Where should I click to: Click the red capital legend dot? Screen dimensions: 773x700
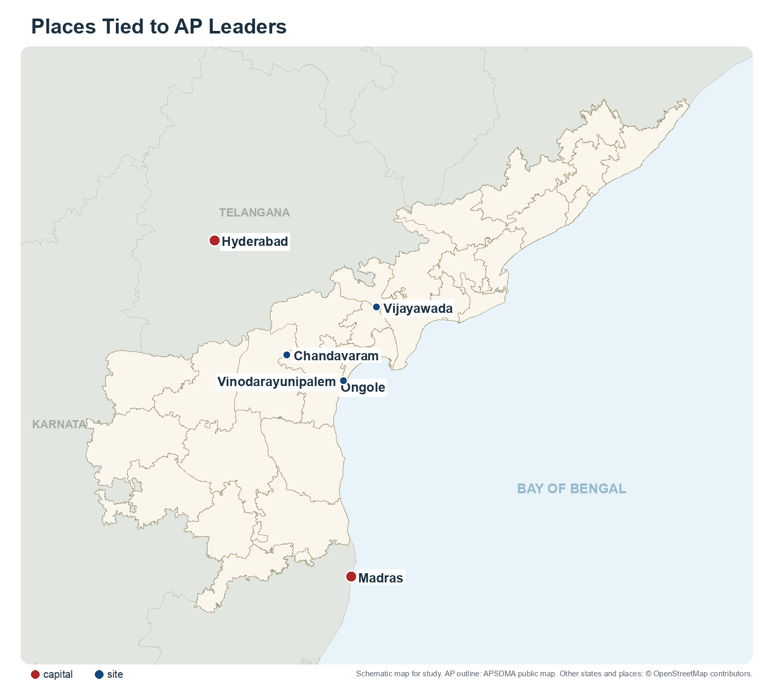[x=35, y=675]
